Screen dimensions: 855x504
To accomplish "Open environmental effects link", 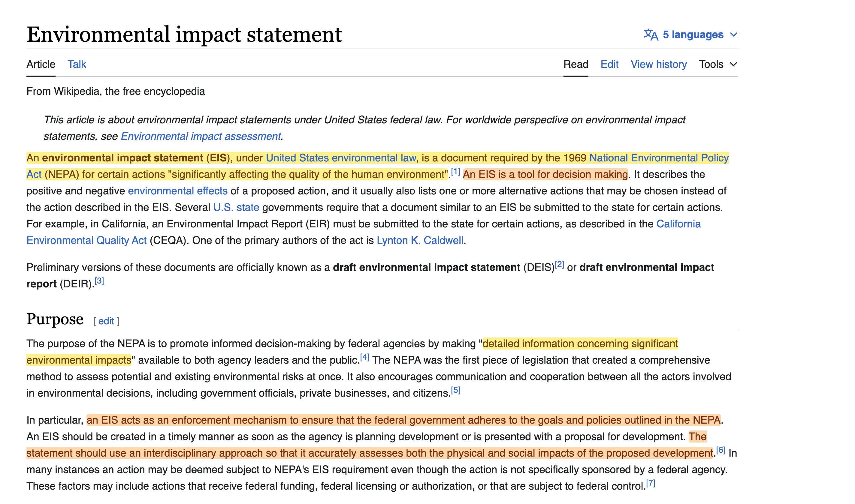I will coord(177,191).
